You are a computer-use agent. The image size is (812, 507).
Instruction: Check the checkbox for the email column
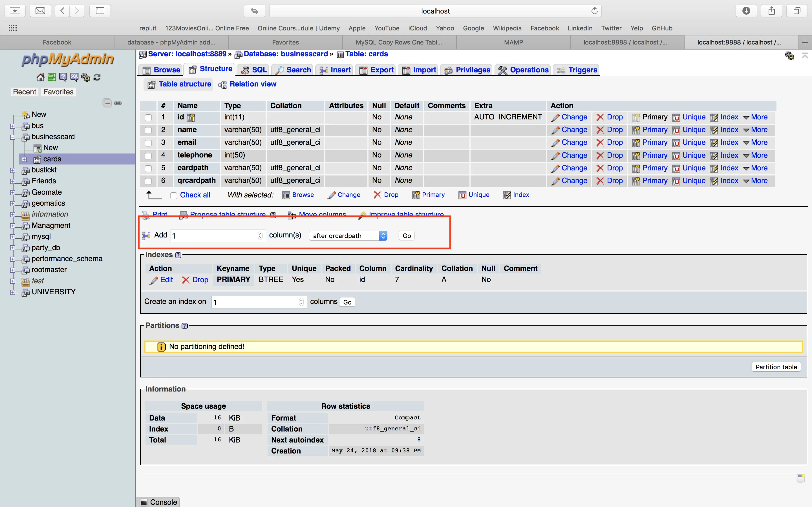click(x=148, y=143)
